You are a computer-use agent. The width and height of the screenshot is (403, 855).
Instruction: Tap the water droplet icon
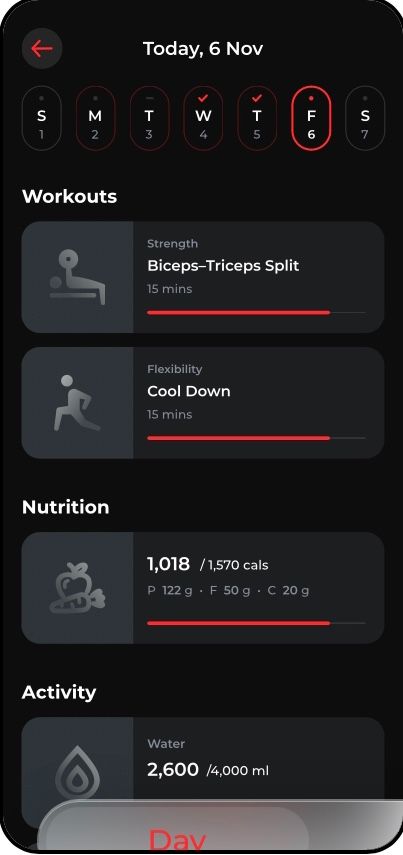tap(77, 773)
